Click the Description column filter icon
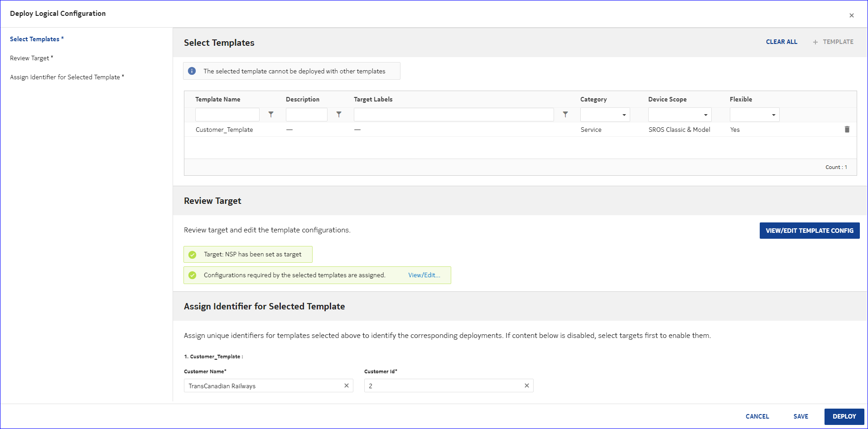The image size is (868, 429). click(339, 115)
